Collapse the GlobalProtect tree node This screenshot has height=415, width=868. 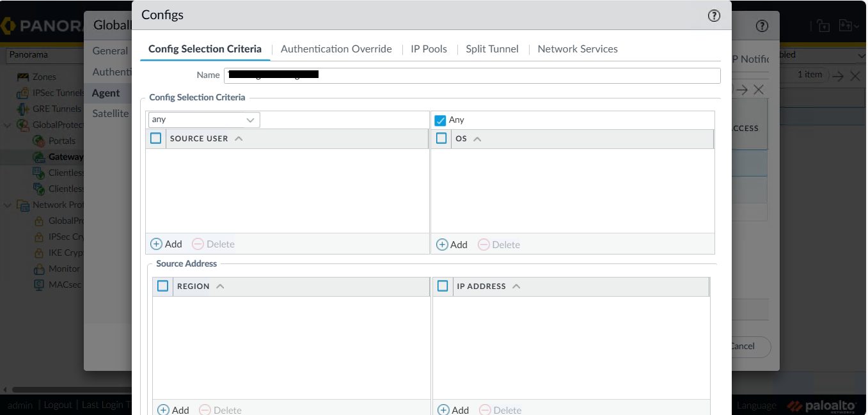coord(8,125)
